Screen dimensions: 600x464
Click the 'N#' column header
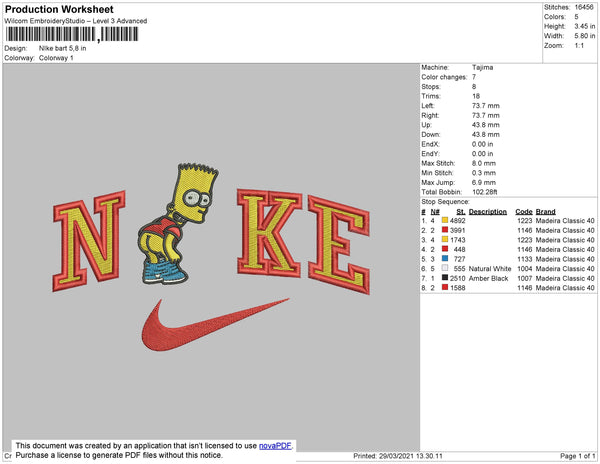click(435, 212)
